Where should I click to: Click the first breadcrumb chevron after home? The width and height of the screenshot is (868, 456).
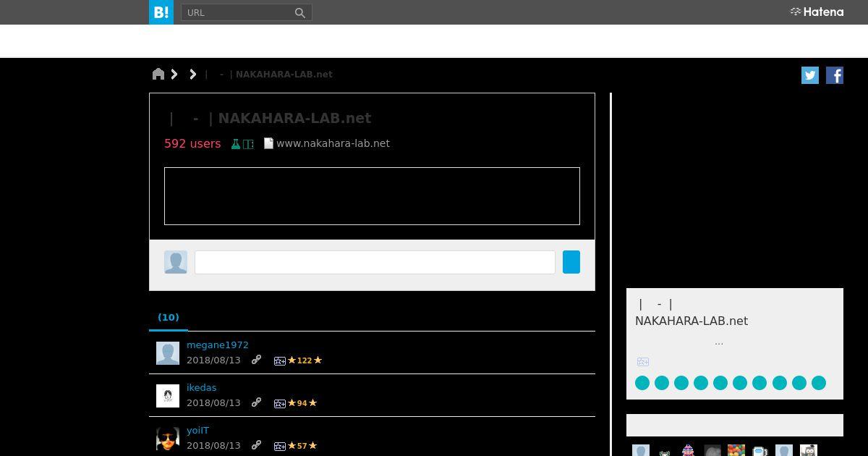click(x=174, y=74)
